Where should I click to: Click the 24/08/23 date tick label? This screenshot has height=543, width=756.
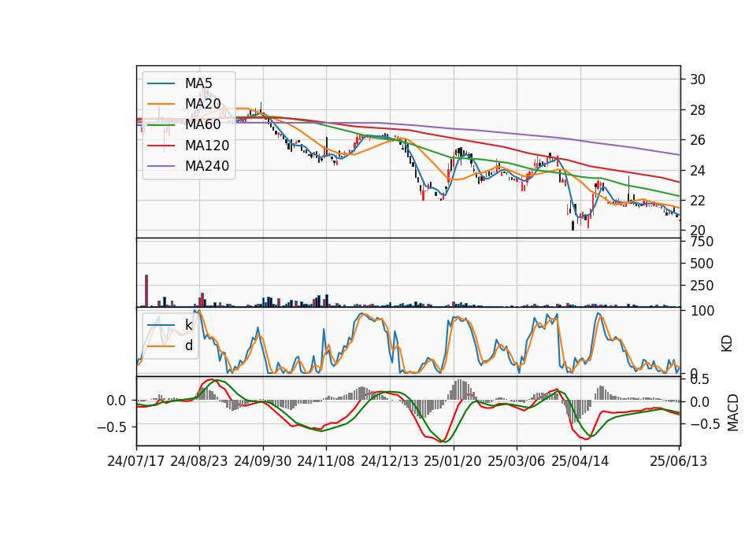[199, 461]
